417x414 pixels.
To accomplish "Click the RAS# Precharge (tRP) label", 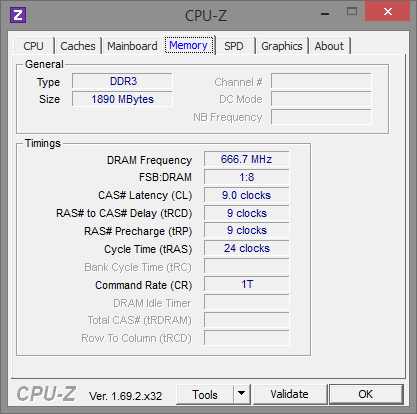I will [138, 231].
